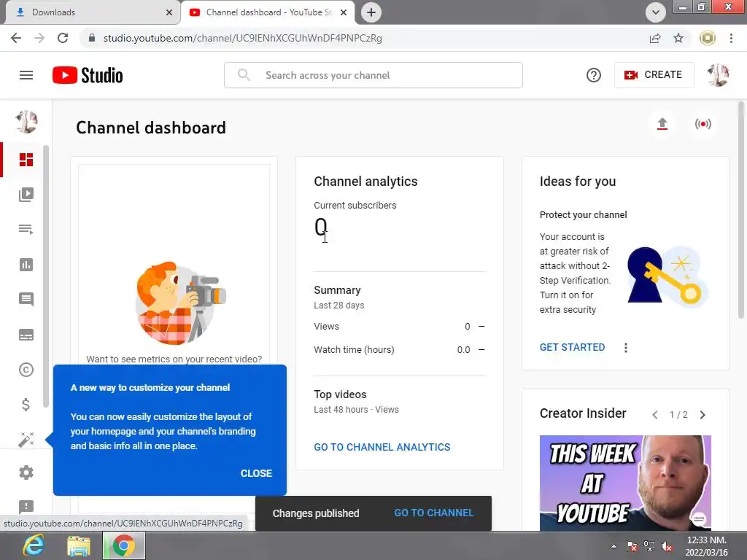Click the Views row in Summary

coord(399,326)
